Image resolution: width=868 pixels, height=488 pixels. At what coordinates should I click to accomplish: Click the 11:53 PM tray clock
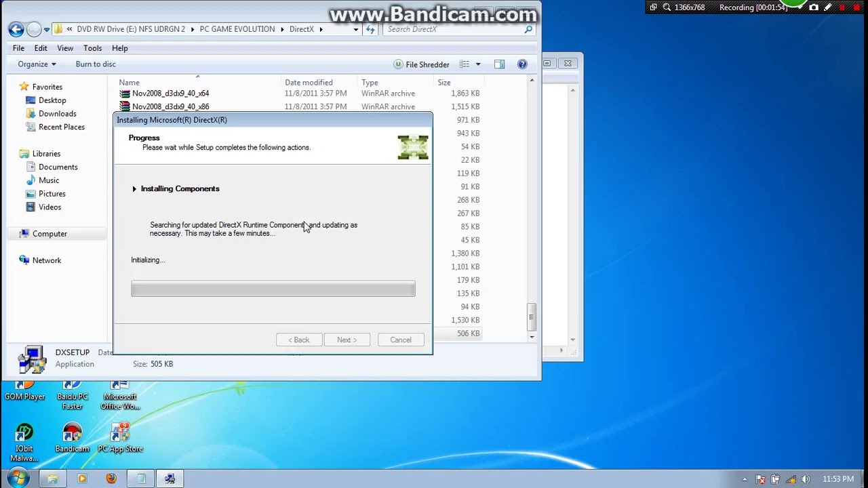[x=838, y=479]
